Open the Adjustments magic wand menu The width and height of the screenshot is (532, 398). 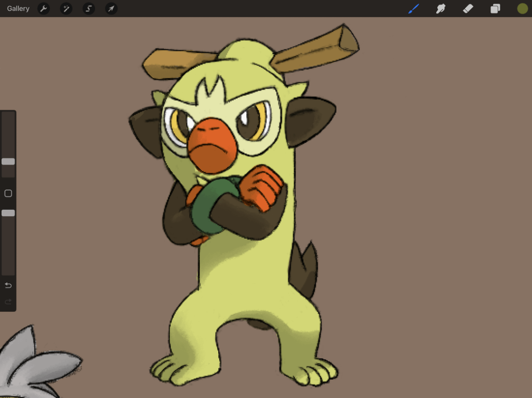tap(66, 8)
